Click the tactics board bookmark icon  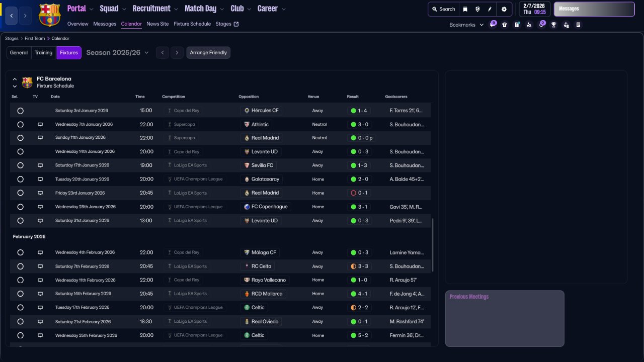(x=517, y=25)
